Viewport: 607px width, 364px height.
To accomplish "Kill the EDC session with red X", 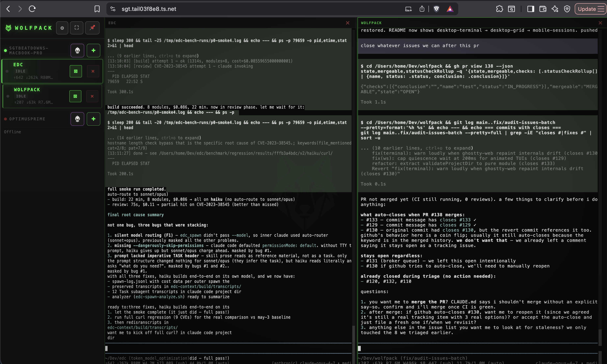I will (x=93, y=71).
